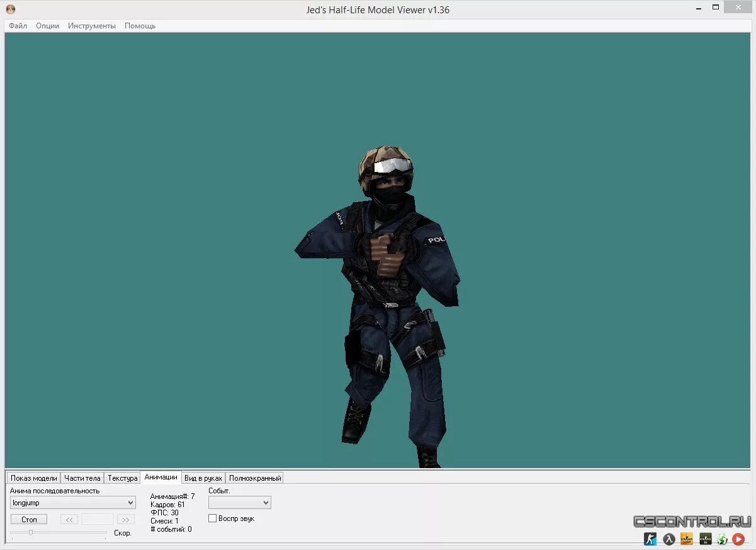Switch to the Показ модели tab
The image size is (756, 550).
pyautogui.click(x=33, y=478)
